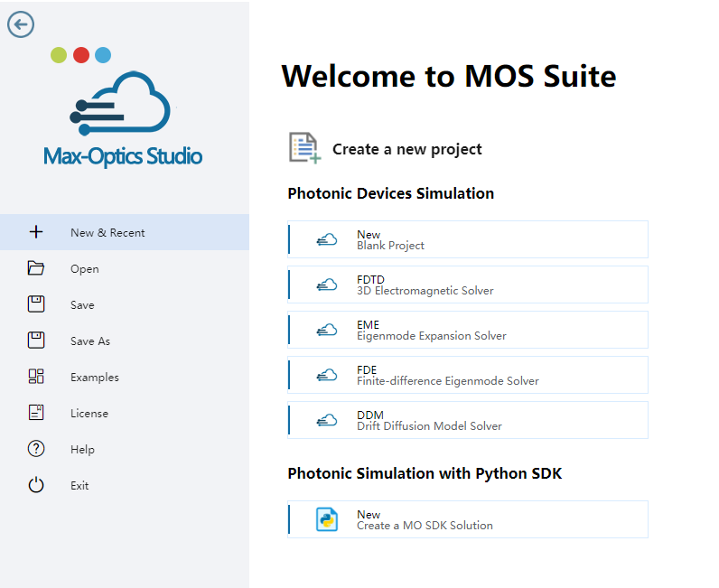Open the Open menu entry

125,268
